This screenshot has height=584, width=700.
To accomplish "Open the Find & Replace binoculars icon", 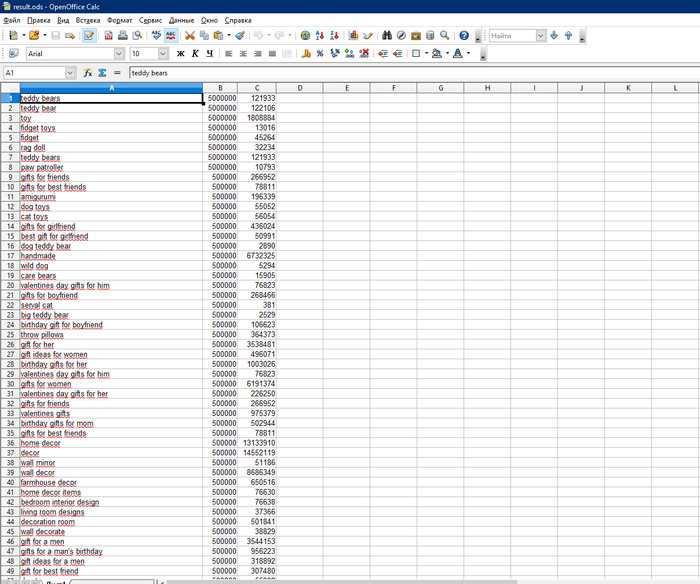I will tap(386, 35).
